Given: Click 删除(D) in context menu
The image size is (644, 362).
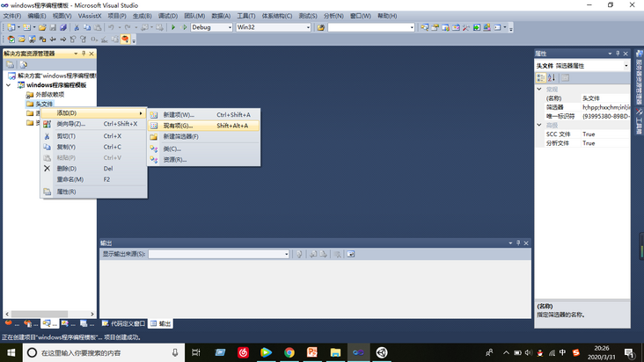Looking at the screenshot, I should coord(93,169).
